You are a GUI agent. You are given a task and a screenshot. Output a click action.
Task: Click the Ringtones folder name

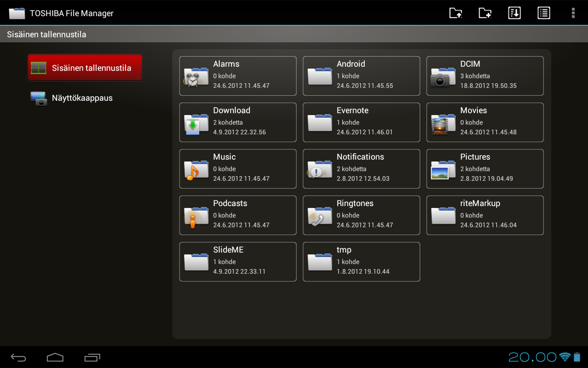point(355,203)
